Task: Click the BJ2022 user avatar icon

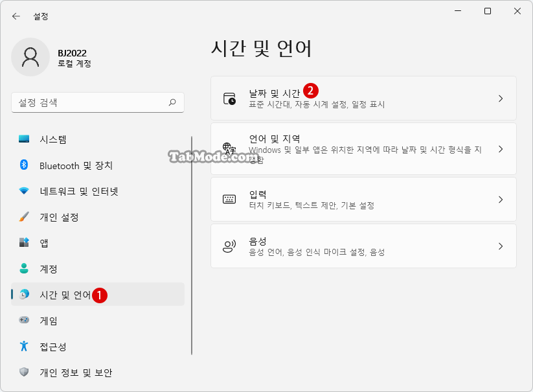Action: coord(30,57)
